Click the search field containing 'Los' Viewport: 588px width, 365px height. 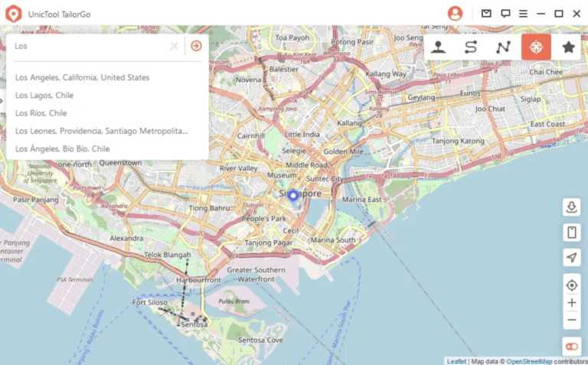[90, 46]
